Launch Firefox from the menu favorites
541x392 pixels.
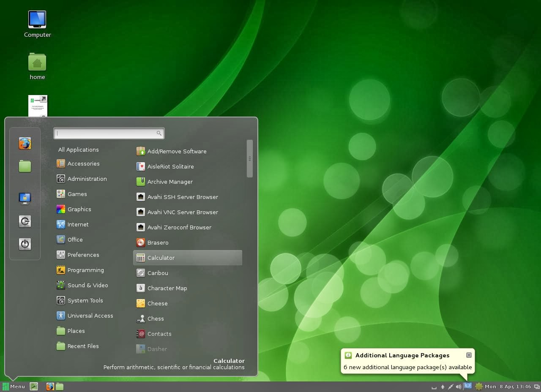point(25,143)
